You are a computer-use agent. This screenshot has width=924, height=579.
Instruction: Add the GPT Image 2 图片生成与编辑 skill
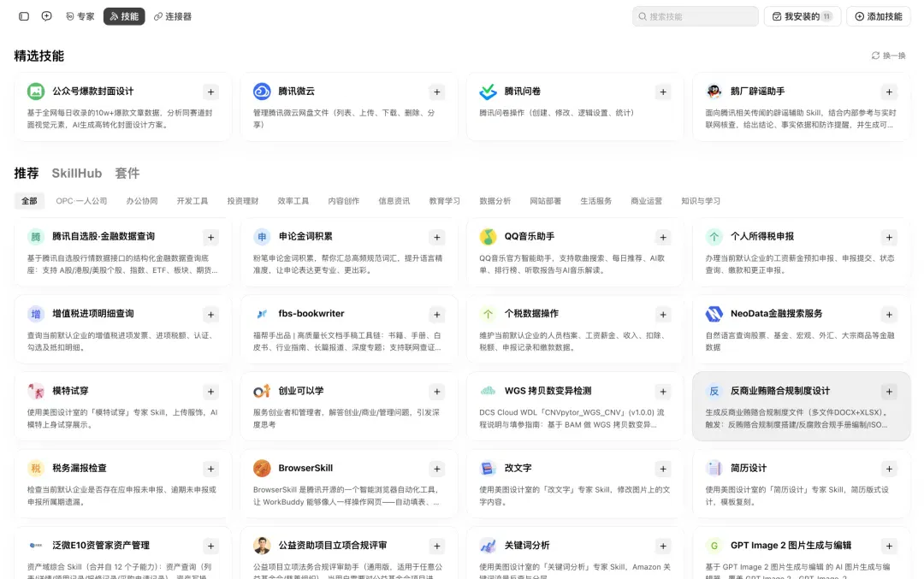(x=889, y=546)
